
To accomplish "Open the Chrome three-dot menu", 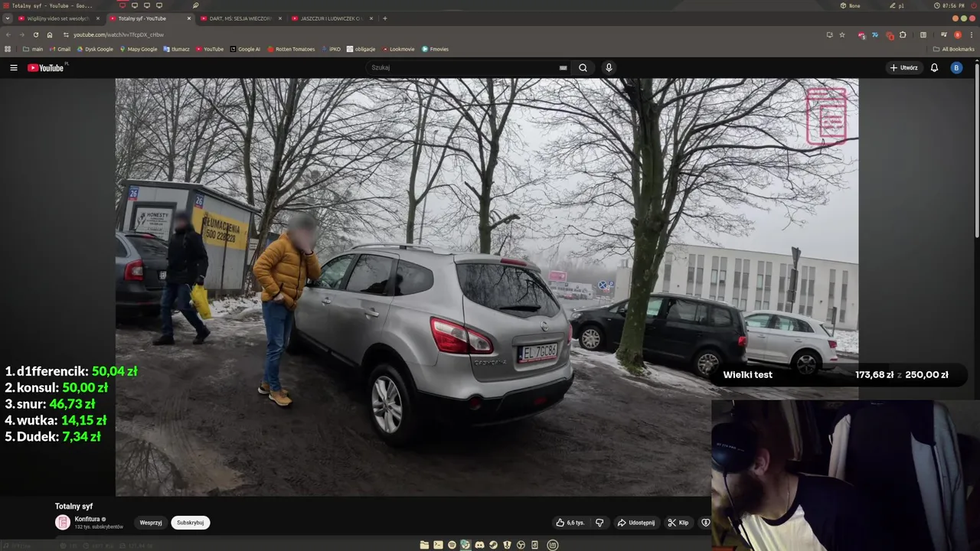I will coord(972,34).
